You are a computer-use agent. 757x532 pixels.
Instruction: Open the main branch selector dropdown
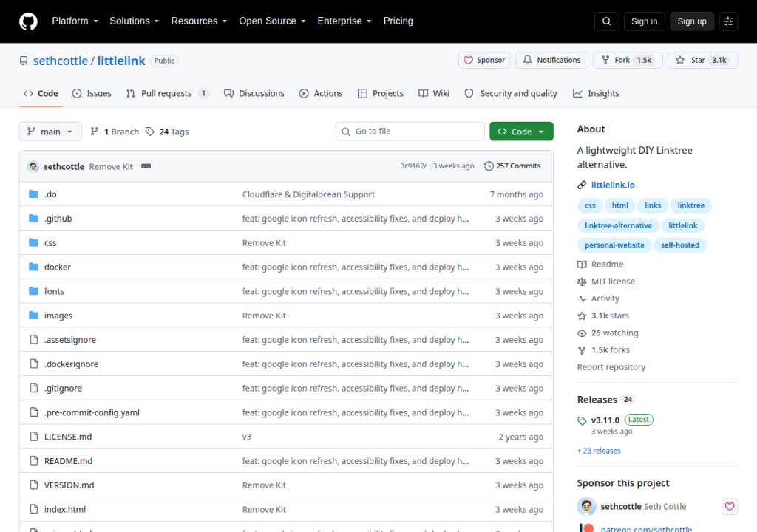50,132
